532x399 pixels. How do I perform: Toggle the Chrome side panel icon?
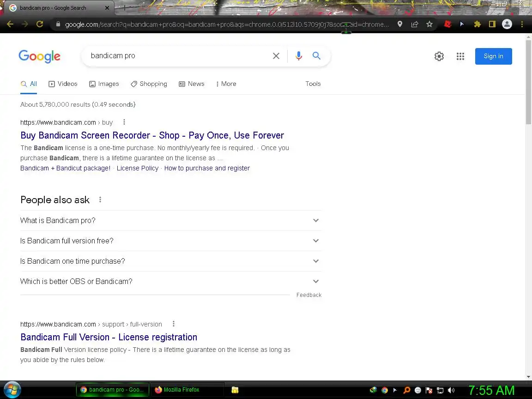pyautogui.click(x=492, y=24)
